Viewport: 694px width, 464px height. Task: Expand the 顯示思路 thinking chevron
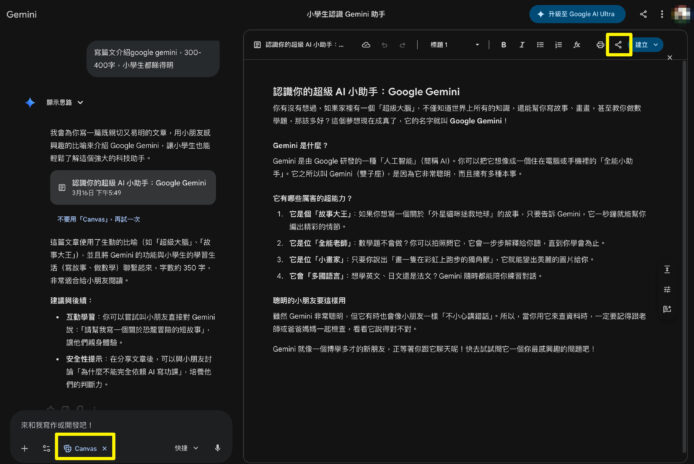(80, 102)
